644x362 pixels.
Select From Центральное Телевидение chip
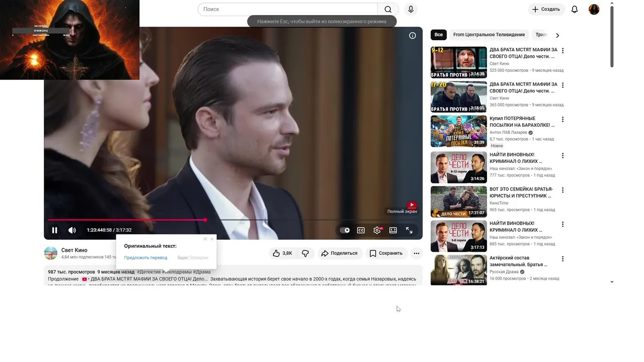(489, 35)
